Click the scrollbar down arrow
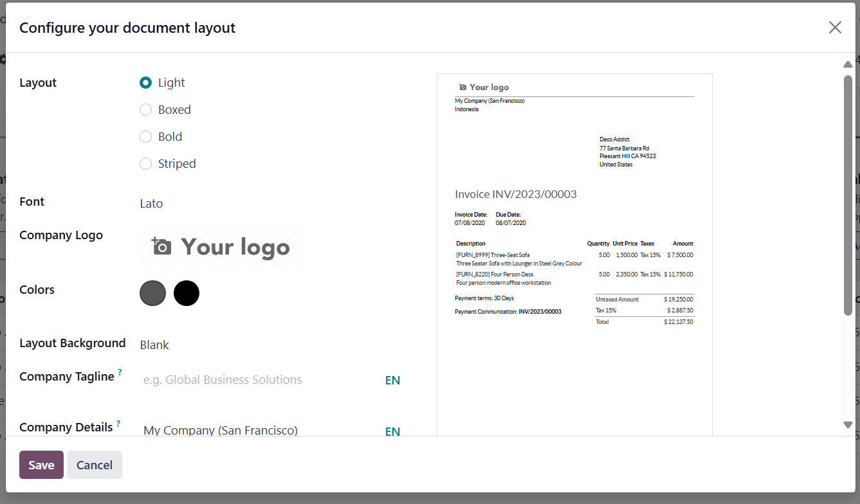 click(848, 425)
